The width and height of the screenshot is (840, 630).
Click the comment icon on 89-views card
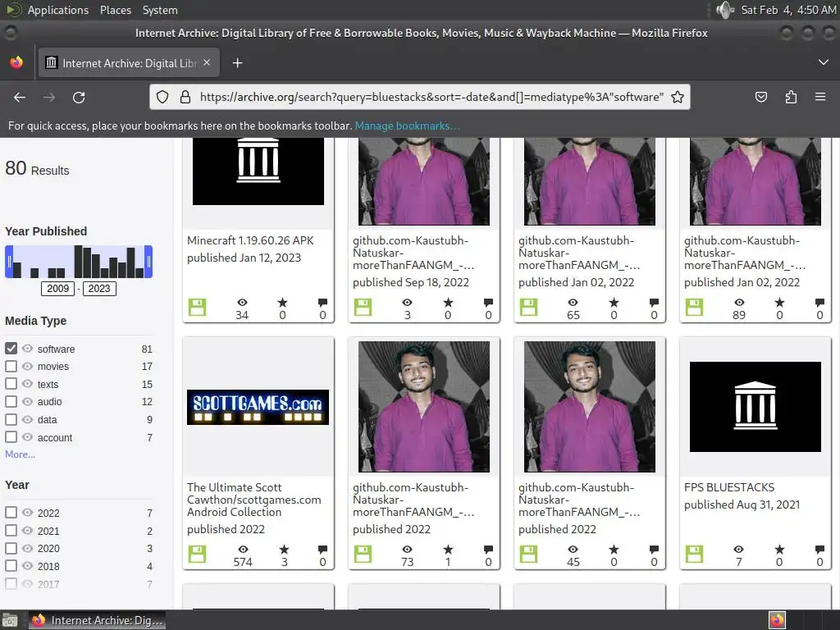coord(819,303)
